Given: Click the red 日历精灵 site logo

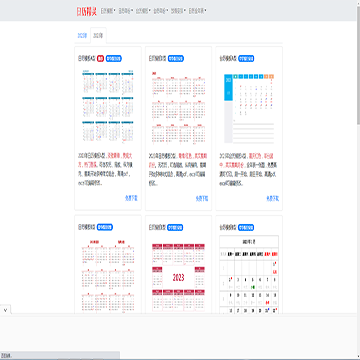Looking at the screenshot, I should pos(86,11).
